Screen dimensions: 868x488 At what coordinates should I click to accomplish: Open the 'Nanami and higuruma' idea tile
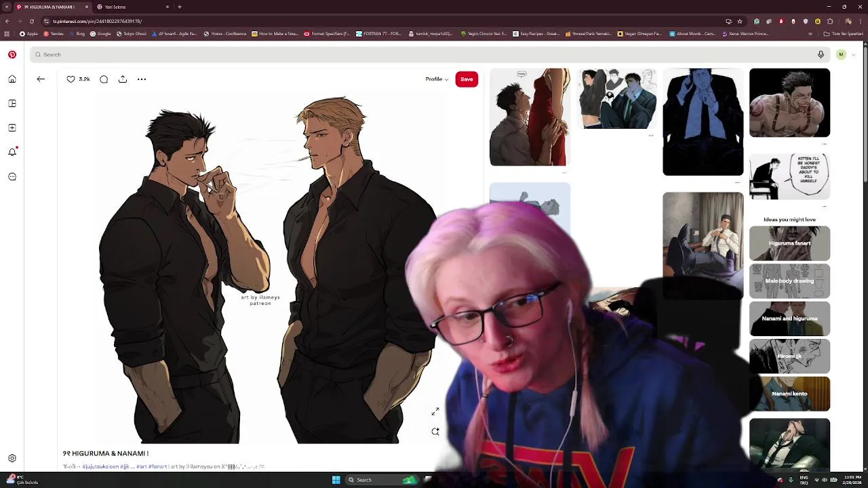tap(789, 319)
